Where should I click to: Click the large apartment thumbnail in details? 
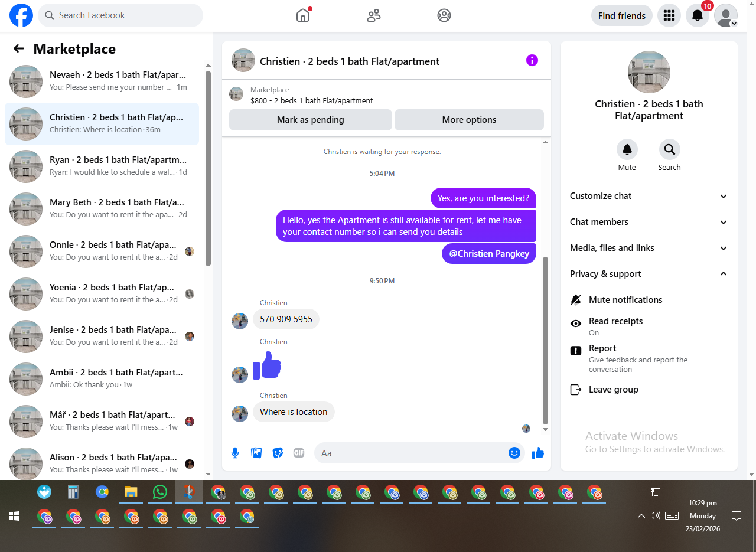(649, 72)
